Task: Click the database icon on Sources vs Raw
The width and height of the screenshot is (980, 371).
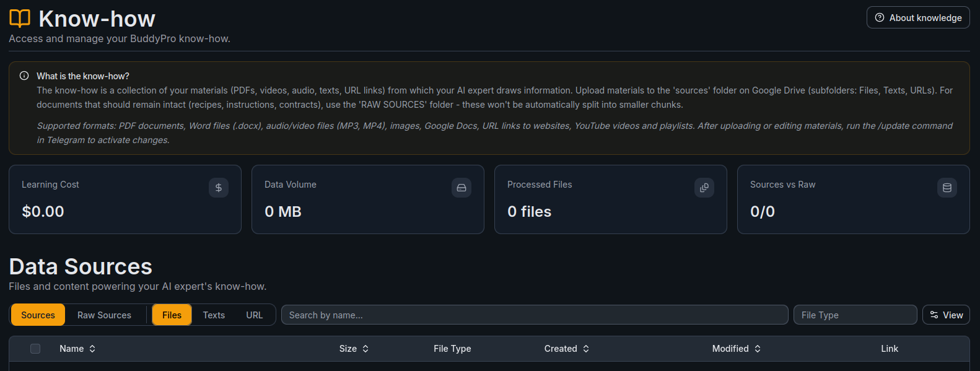Action: point(947,188)
